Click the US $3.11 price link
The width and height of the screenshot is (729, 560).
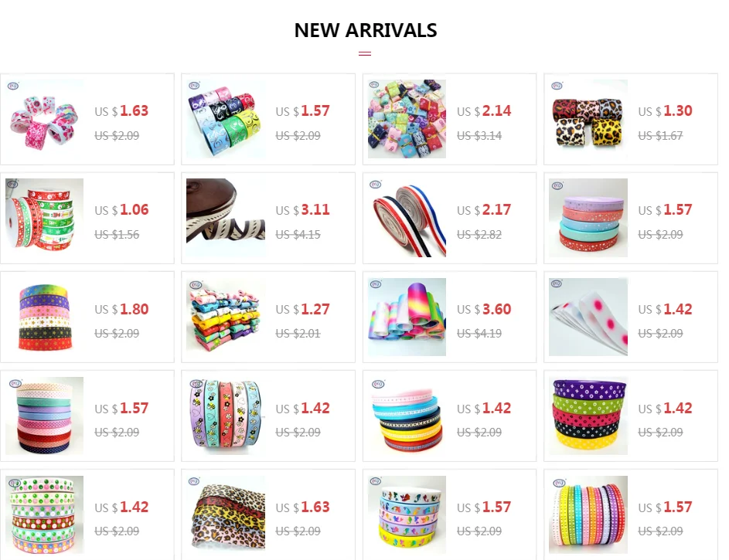[303, 210]
